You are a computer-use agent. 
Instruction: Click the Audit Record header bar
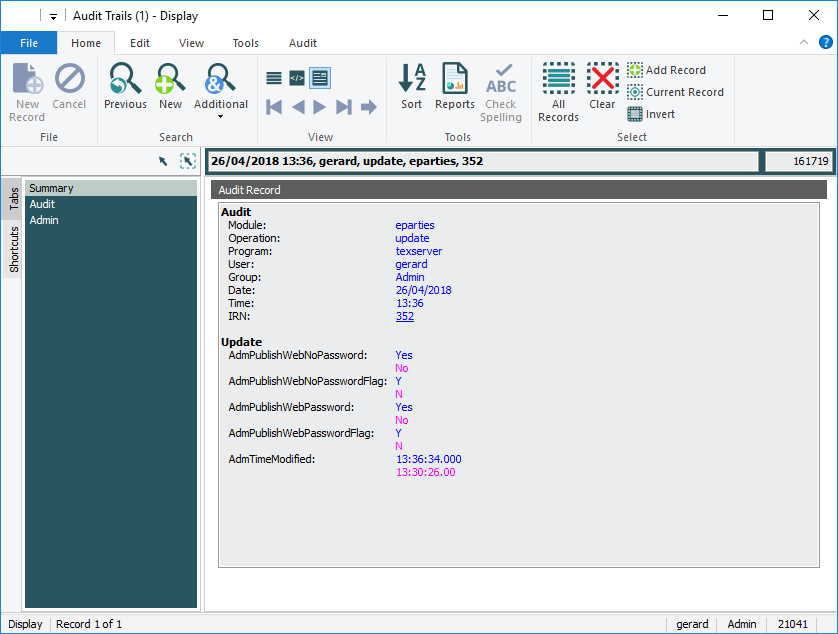tap(518, 190)
